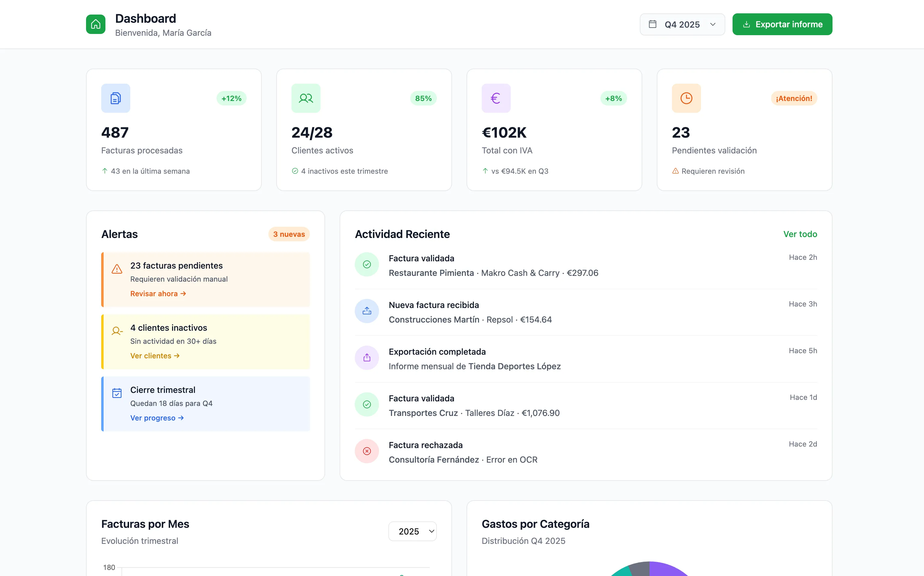Image resolution: width=924 pixels, height=576 pixels.
Task: Click the calendar icon in the Cierre trimestral alert
Action: (117, 393)
